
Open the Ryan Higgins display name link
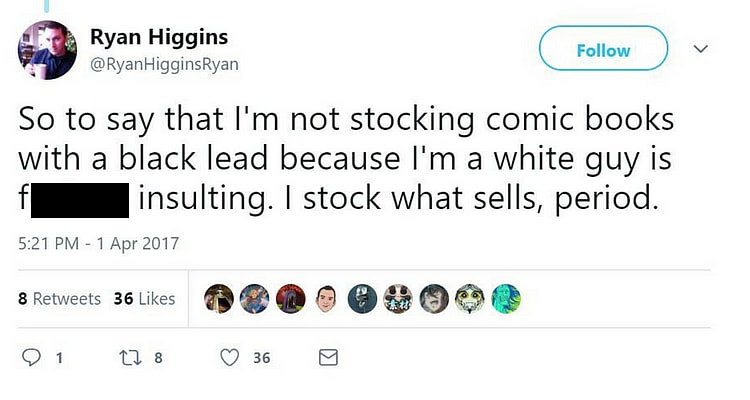click(159, 38)
